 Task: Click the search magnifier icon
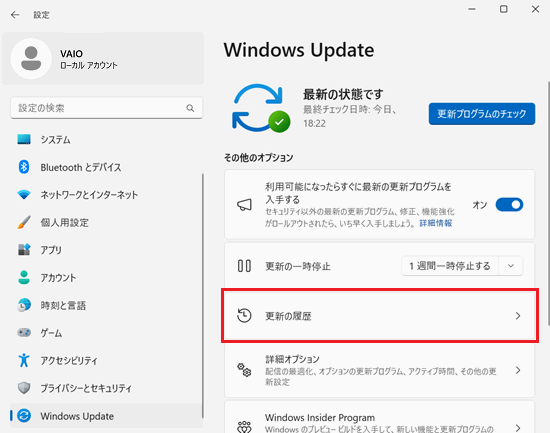pyautogui.click(x=190, y=108)
